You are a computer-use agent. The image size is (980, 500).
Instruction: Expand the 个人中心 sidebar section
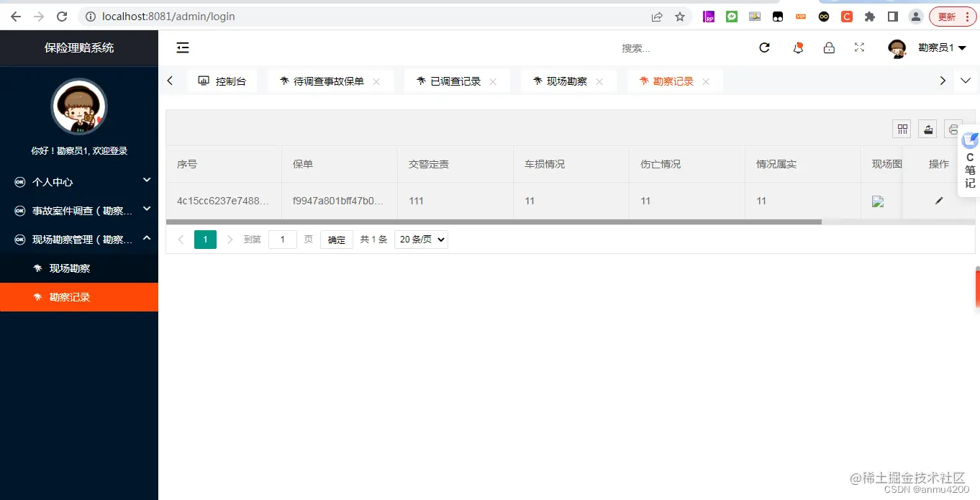point(79,181)
